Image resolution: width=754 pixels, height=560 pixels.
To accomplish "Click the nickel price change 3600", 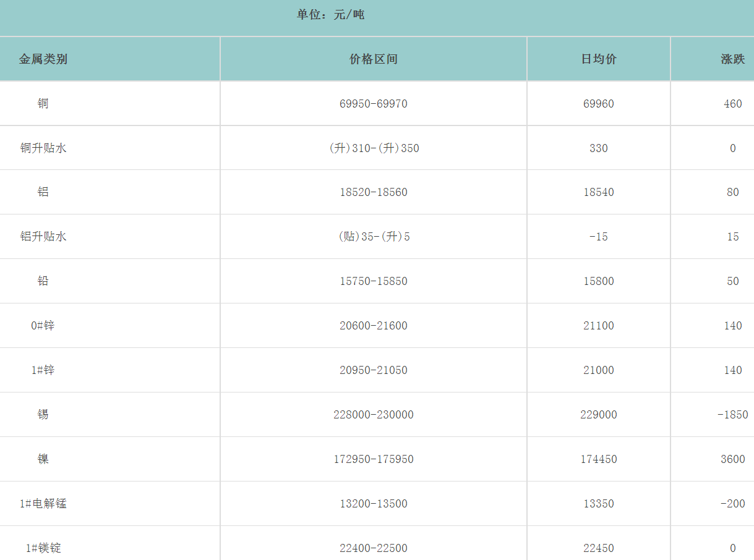I will point(732,459).
